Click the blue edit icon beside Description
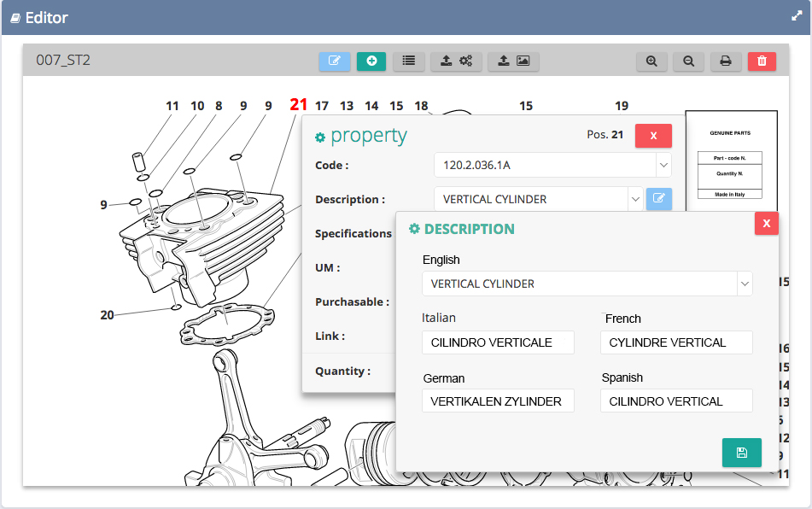 tap(658, 198)
